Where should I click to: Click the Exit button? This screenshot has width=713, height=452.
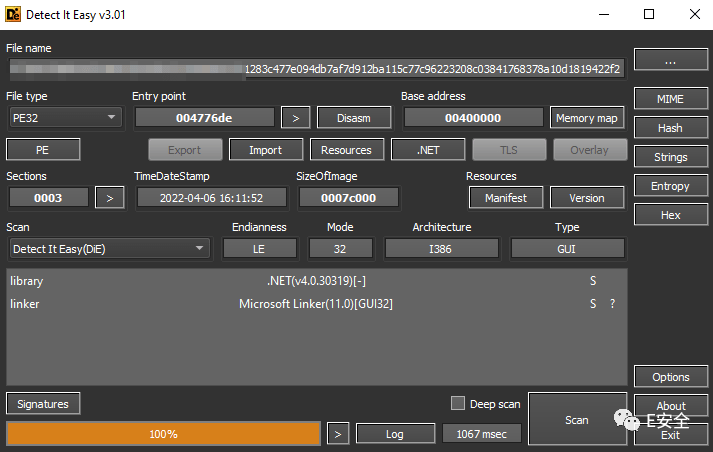coord(671,435)
